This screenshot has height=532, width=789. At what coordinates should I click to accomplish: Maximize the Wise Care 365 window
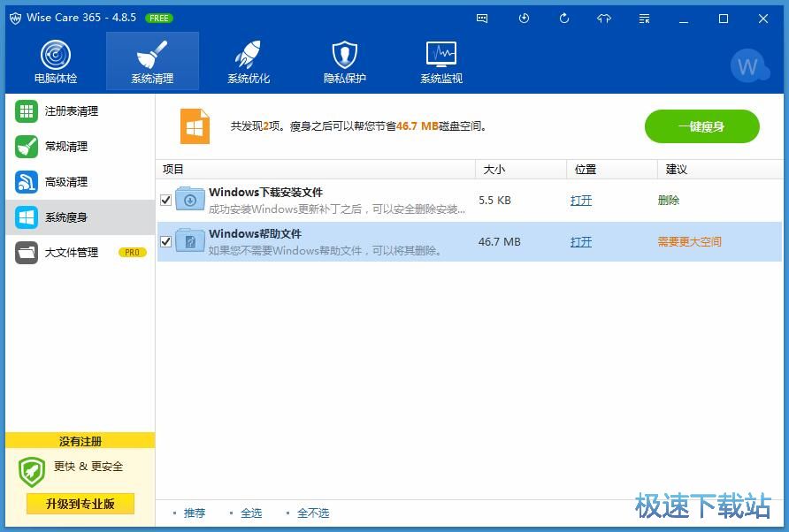pyautogui.click(x=724, y=19)
